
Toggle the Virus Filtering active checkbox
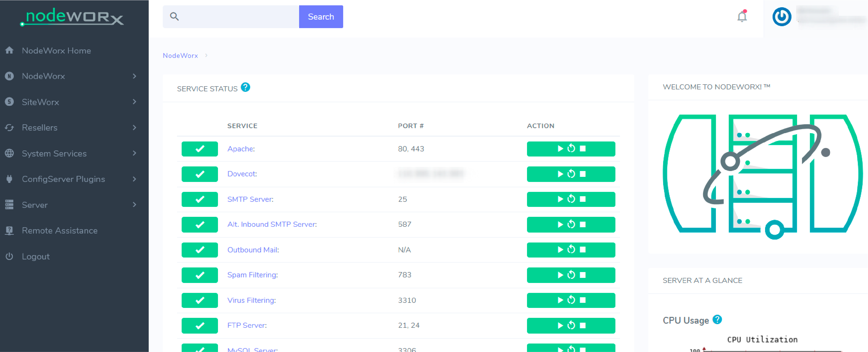(x=200, y=300)
